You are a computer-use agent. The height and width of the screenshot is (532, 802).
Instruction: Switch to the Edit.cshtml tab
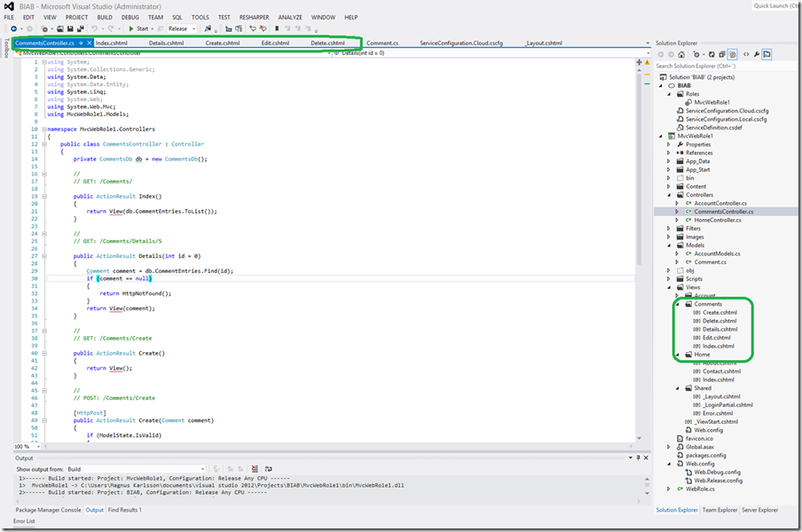pyautogui.click(x=275, y=43)
